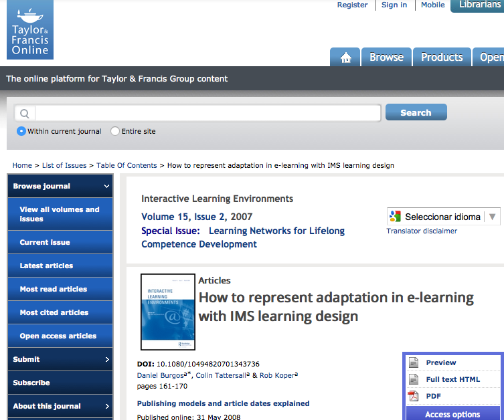Follow the 'Volume 15, Issue 2, 2007' link
Screen dimensions: 504x420
coord(197,217)
